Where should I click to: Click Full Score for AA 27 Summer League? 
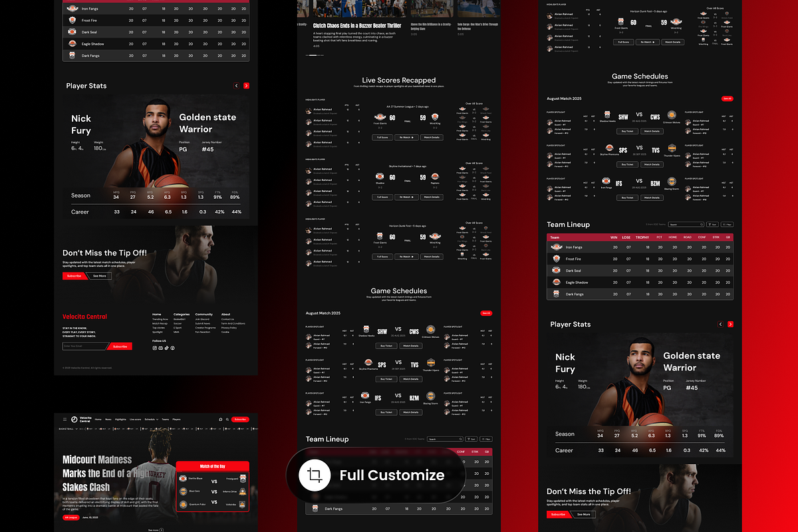point(382,138)
